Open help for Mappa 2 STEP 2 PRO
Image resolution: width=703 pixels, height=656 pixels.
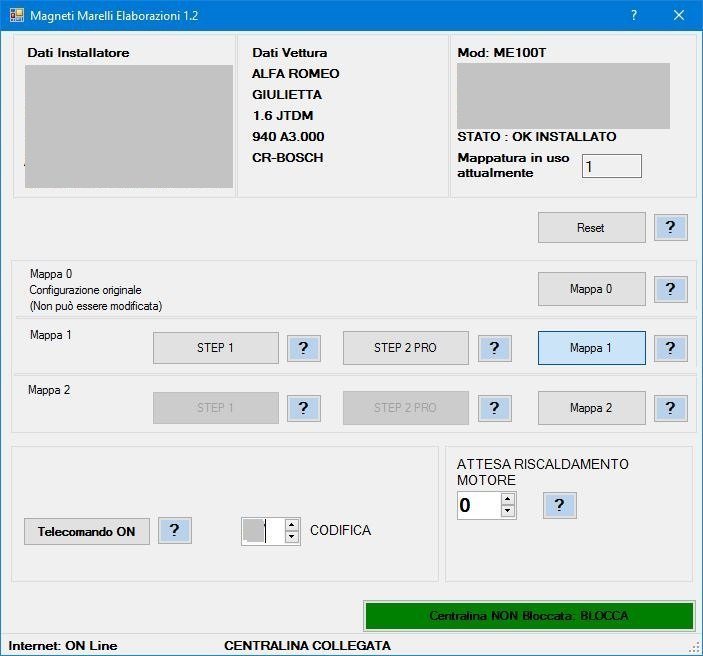[495, 408]
